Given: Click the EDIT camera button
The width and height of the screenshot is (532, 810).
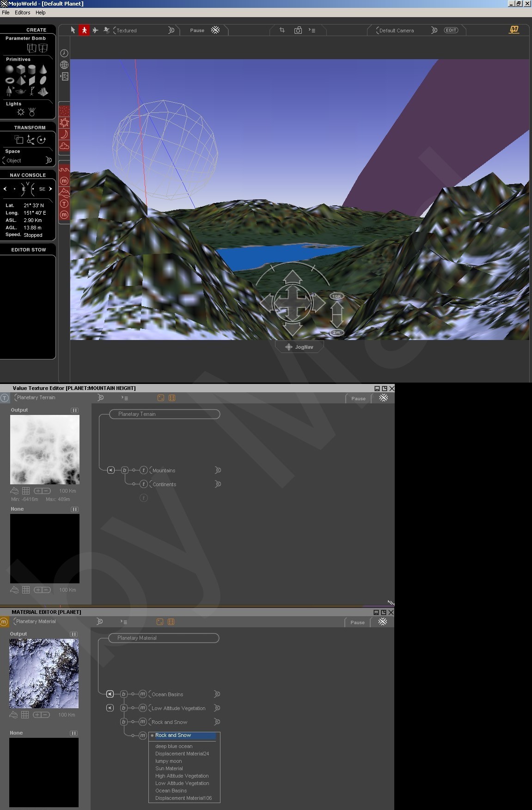Looking at the screenshot, I should 451,30.
